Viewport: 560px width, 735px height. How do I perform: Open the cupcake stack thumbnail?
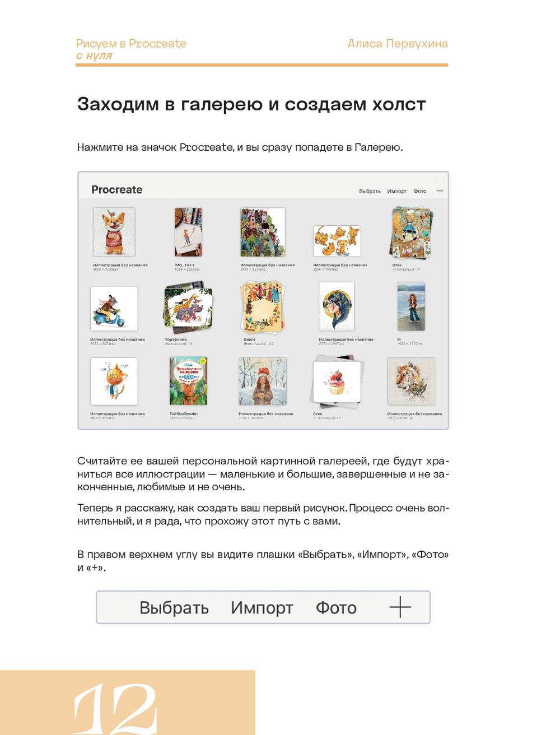click(337, 382)
